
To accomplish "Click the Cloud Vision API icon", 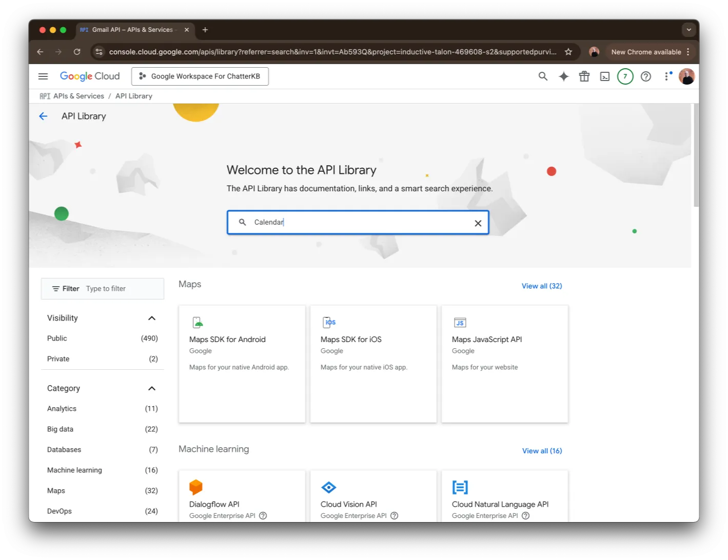I will [328, 487].
